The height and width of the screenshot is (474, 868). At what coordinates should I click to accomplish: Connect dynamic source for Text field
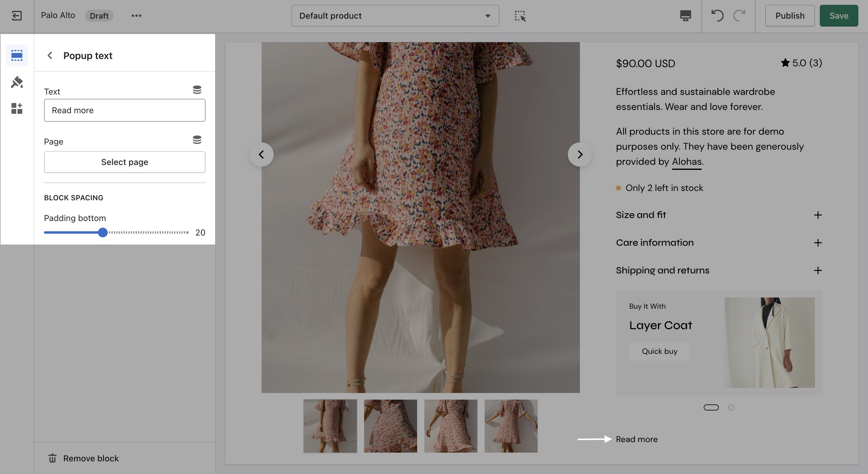(x=197, y=89)
